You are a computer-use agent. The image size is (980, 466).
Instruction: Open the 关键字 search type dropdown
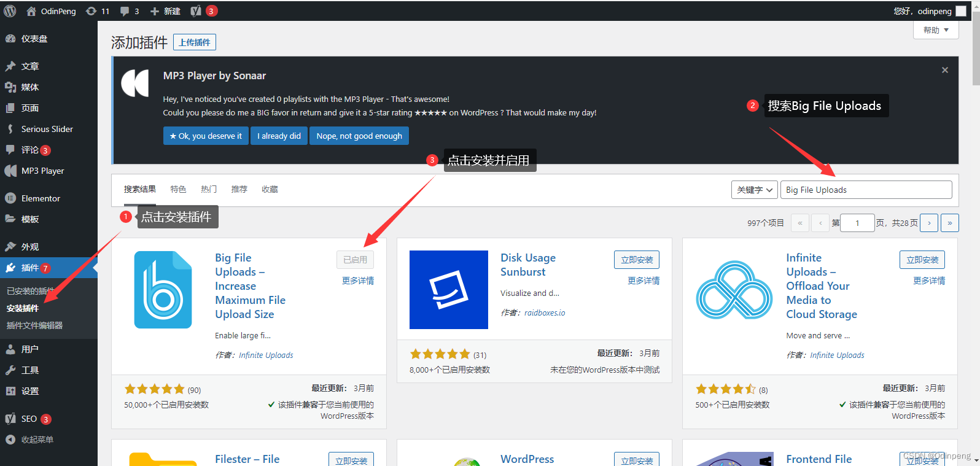coord(755,190)
